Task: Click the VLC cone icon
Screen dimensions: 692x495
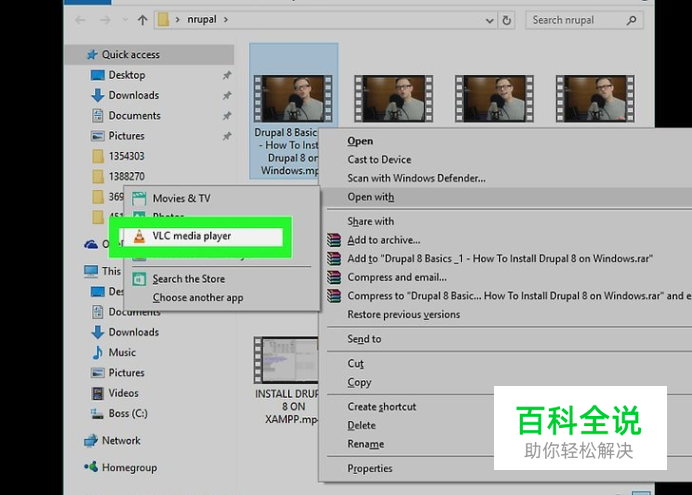Action: (x=139, y=236)
